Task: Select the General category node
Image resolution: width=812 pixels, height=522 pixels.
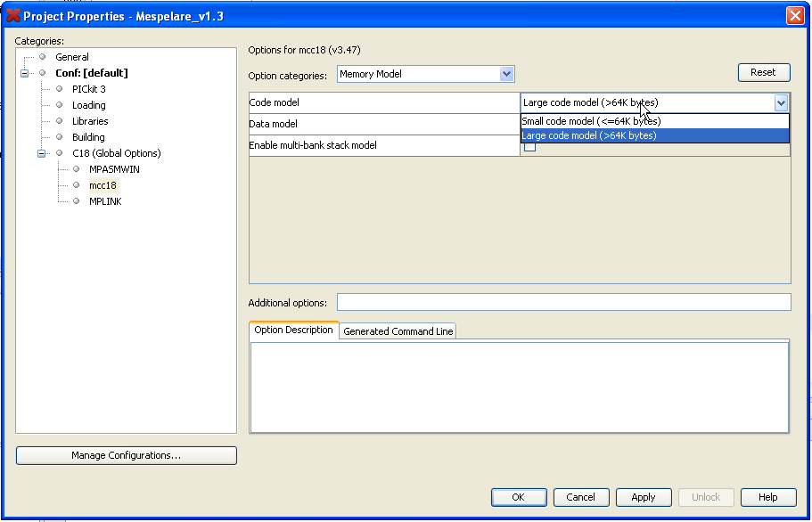Action: 71,57
